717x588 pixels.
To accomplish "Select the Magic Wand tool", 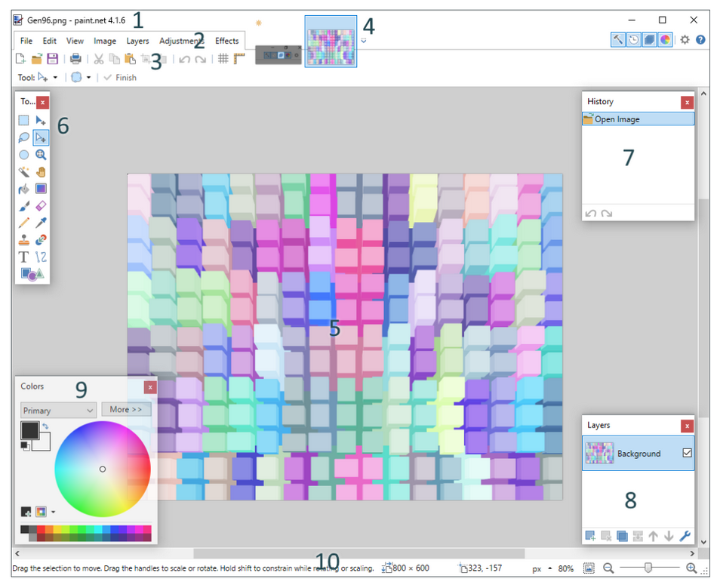I will point(24,172).
